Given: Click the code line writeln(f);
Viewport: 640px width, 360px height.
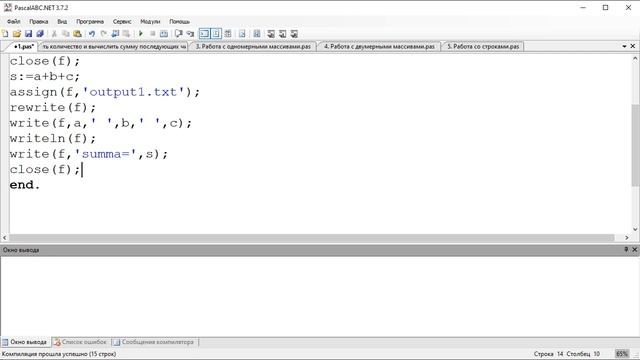Looking at the screenshot, I should click(x=53, y=139).
